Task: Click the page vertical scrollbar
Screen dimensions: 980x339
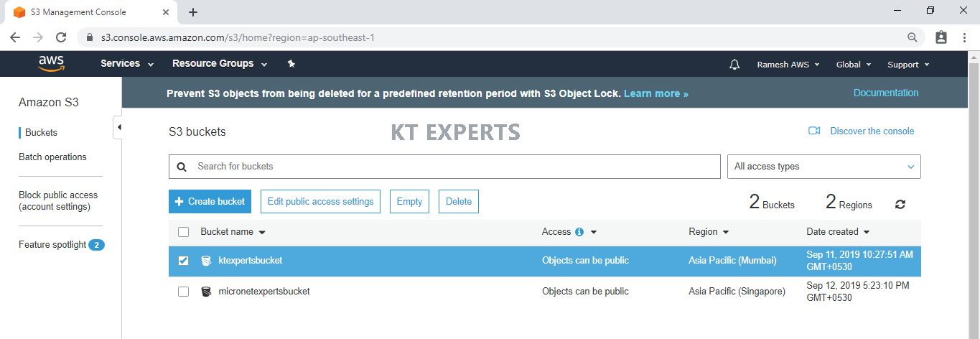Action: click(x=974, y=195)
